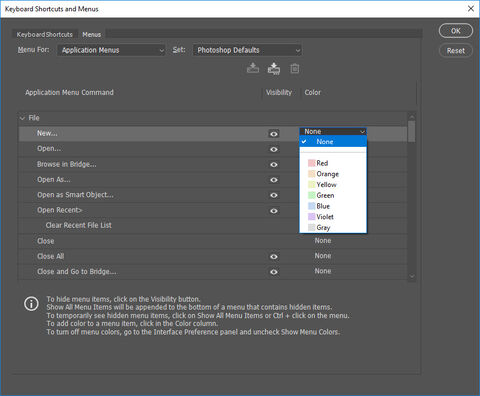
Task: Click the save changes to set icon
Action: click(253, 68)
